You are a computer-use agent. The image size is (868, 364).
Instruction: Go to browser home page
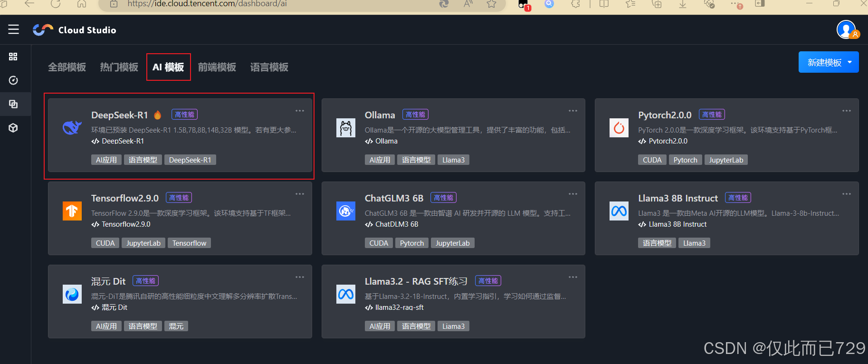[82, 4]
